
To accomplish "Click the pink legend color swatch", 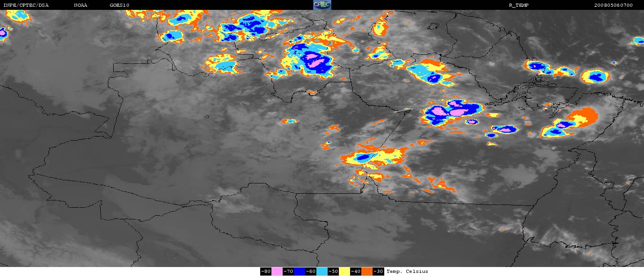I will [x=277, y=272].
